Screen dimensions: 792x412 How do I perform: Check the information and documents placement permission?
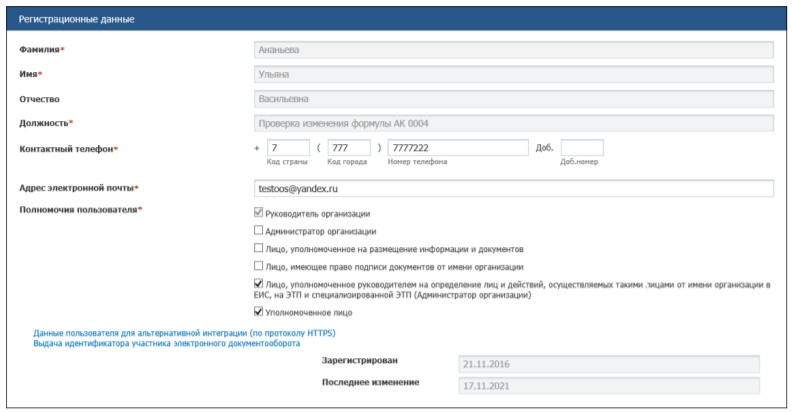tap(260, 249)
